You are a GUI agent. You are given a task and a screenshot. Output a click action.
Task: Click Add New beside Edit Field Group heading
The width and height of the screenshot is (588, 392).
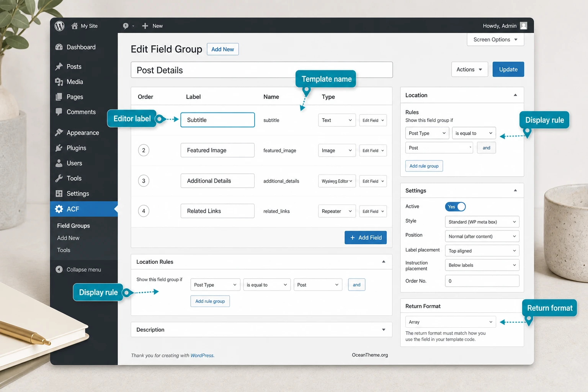[x=223, y=49]
